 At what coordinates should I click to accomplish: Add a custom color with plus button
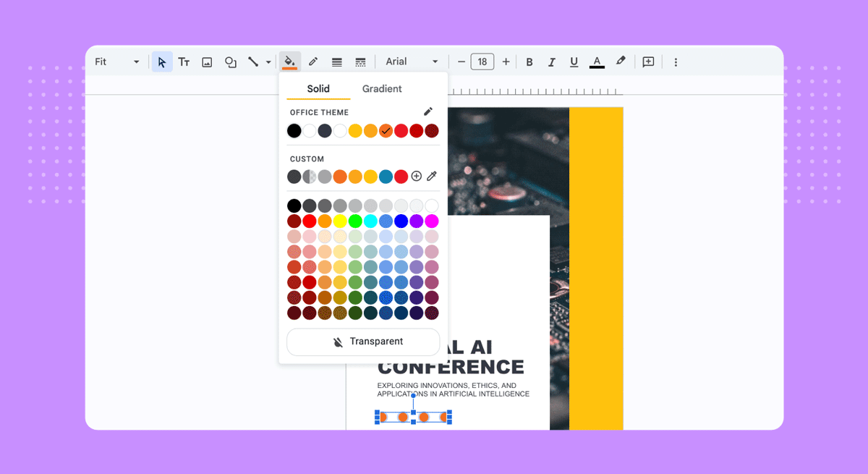point(416,176)
